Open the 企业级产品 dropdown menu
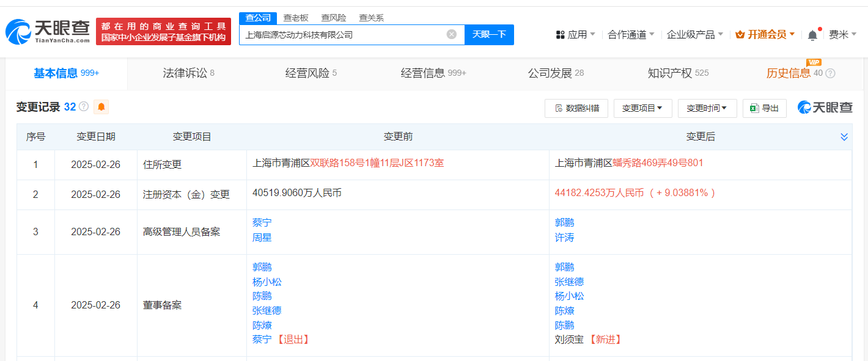 tap(694, 35)
